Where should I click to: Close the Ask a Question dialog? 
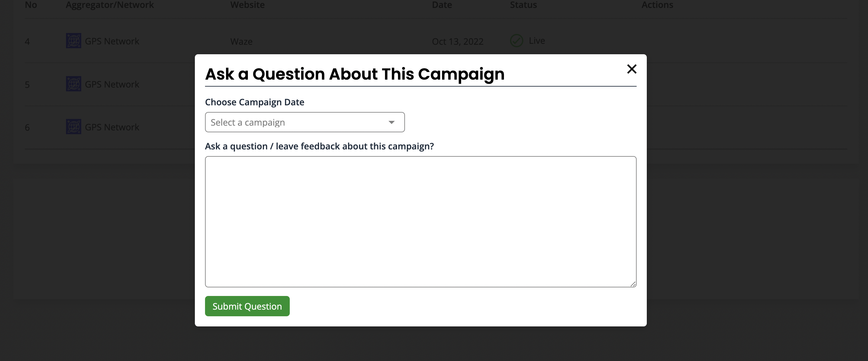632,69
